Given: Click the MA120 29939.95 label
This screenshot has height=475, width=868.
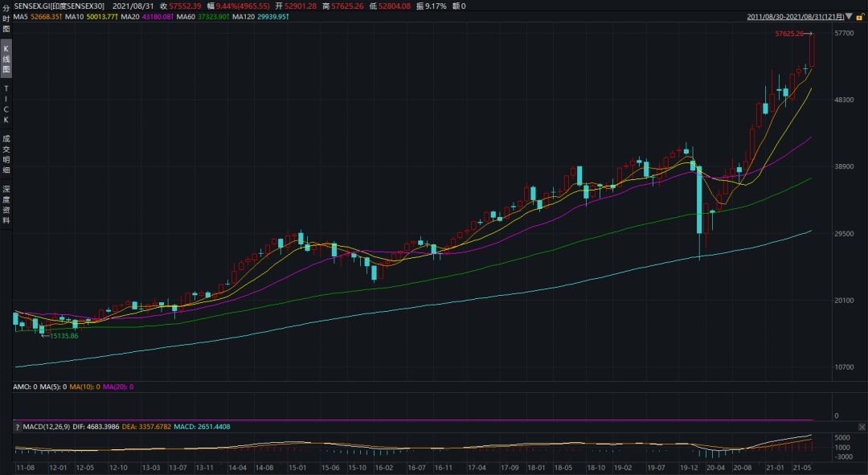Looking at the screenshot, I should [x=260, y=17].
